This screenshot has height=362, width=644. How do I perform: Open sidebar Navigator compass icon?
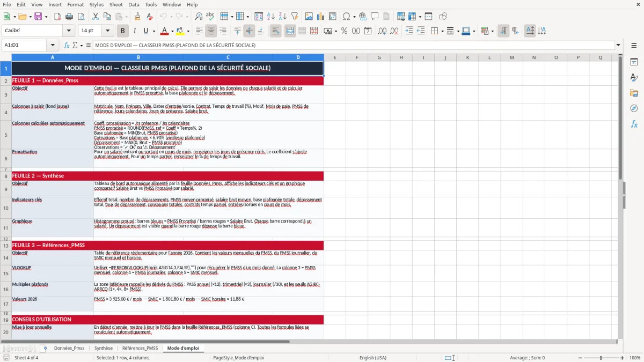[634, 109]
